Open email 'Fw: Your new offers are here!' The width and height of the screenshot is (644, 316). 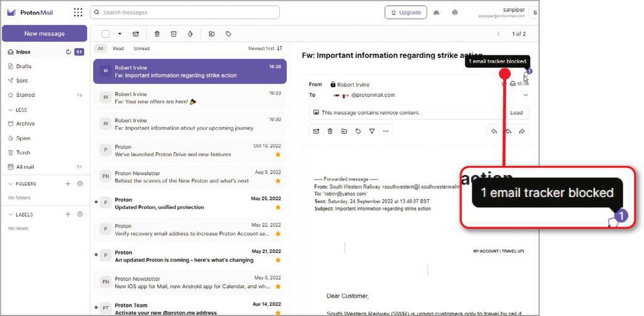click(190, 98)
